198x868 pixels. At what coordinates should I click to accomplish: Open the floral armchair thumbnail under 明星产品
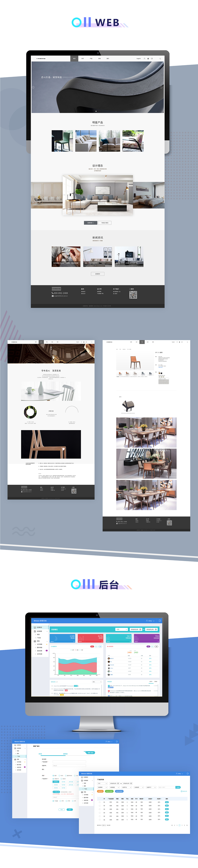tap(133, 141)
